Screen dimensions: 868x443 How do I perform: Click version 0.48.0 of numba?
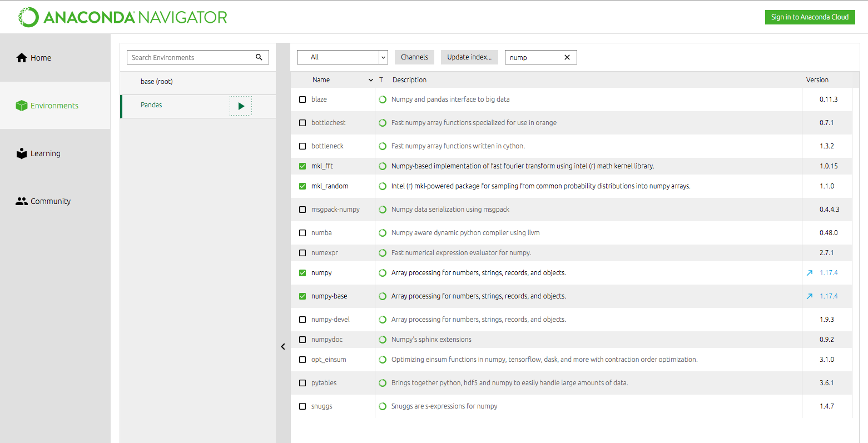click(x=829, y=233)
